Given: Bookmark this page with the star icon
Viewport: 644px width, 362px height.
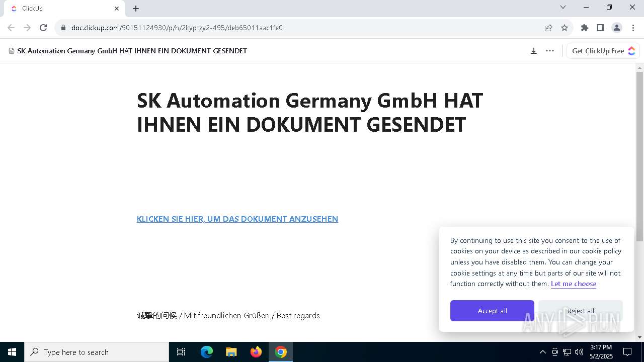Looking at the screenshot, I should click(565, 28).
